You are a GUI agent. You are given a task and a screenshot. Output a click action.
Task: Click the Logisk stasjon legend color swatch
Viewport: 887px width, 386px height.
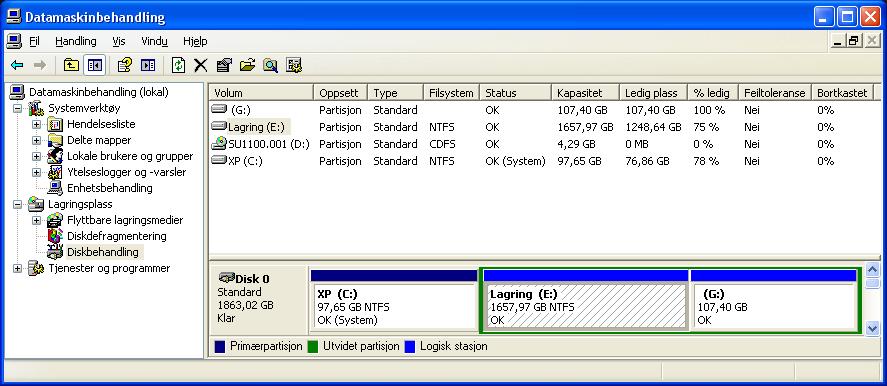click(x=410, y=346)
